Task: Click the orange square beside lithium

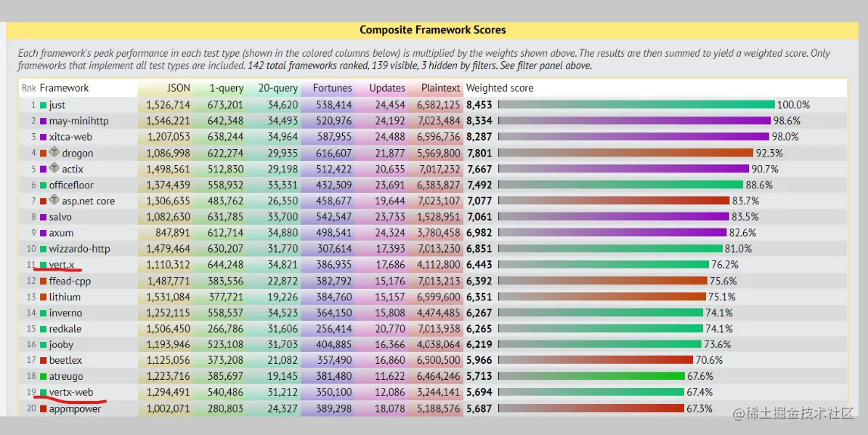Action: click(43, 297)
